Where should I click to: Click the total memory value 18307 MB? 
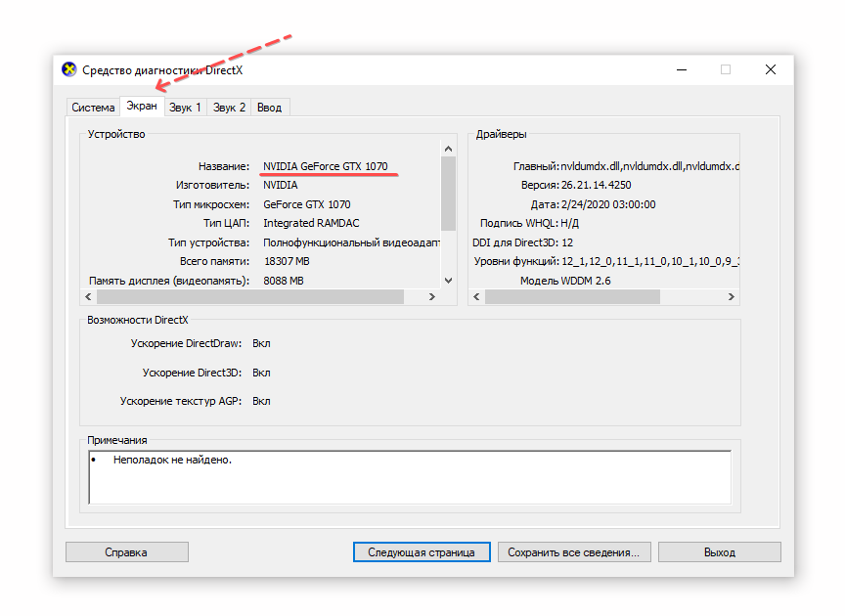[x=287, y=261]
